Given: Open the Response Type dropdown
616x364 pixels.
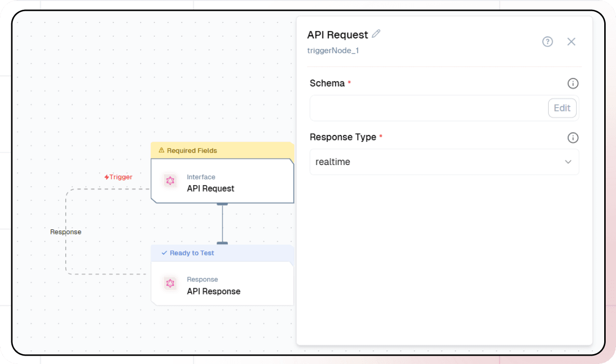Looking at the screenshot, I should [444, 162].
